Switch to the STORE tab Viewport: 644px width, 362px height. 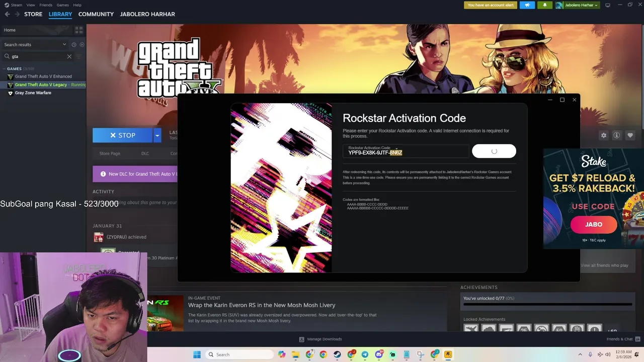(x=33, y=14)
